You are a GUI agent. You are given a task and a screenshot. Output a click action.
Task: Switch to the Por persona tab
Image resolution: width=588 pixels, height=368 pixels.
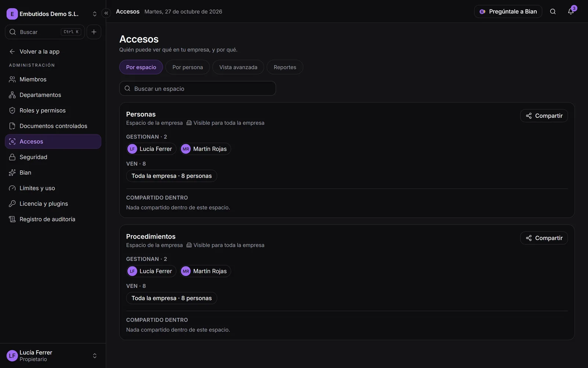click(x=188, y=67)
